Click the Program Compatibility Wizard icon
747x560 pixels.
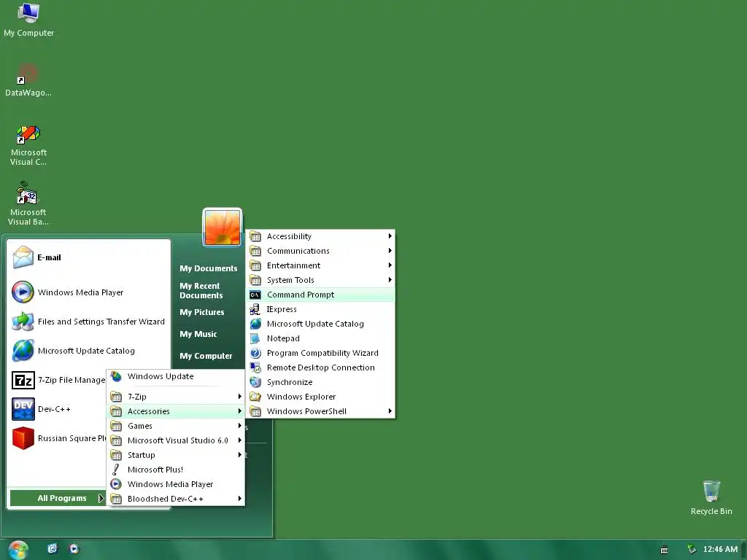pyautogui.click(x=255, y=354)
